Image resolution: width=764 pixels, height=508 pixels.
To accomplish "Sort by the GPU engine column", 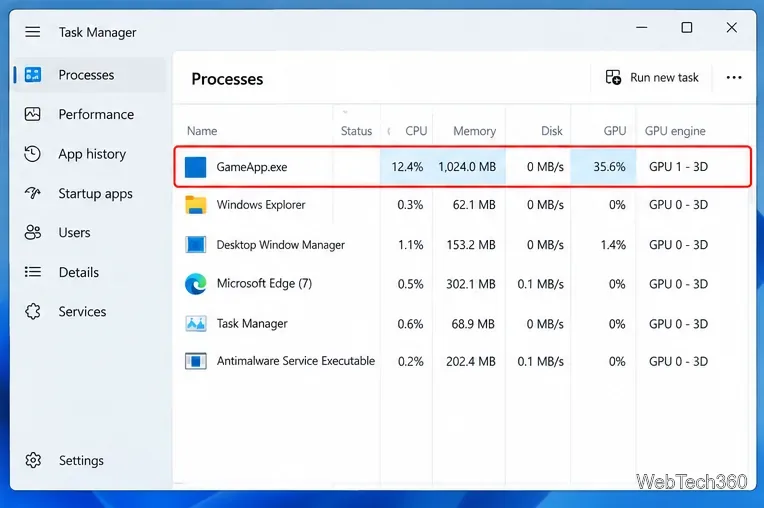I will pos(675,131).
